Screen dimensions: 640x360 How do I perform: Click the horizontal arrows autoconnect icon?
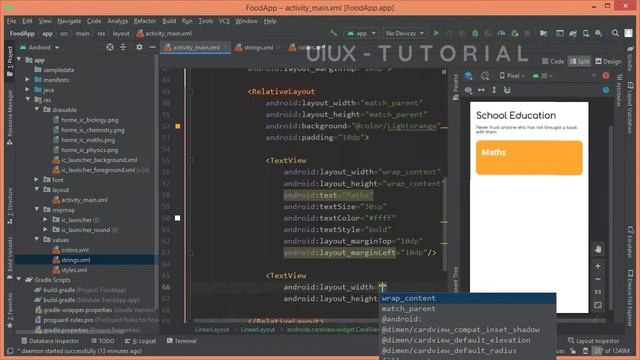tap(481, 90)
